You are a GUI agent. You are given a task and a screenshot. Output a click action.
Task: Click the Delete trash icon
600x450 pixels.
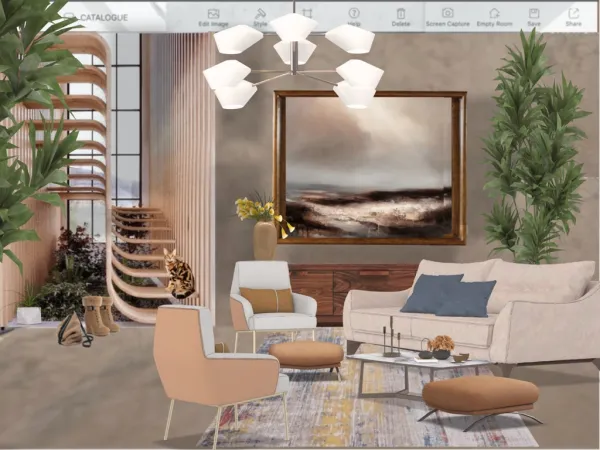(x=401, y=16)
